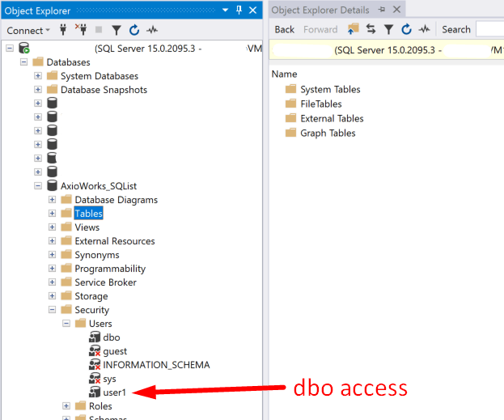This screenshot has width=504, height=420.
Task: Open Activity Monitor from Object Explorer toolbar
Action: 152,30
